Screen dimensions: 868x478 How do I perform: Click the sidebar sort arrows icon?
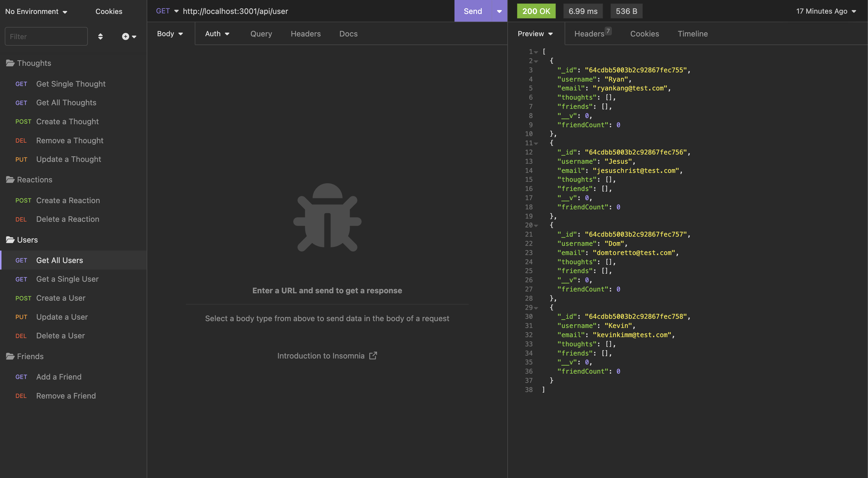point(100,36)
